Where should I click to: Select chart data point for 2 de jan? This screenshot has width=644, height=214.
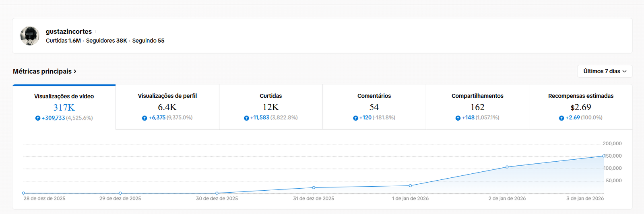tap(507, 167)
